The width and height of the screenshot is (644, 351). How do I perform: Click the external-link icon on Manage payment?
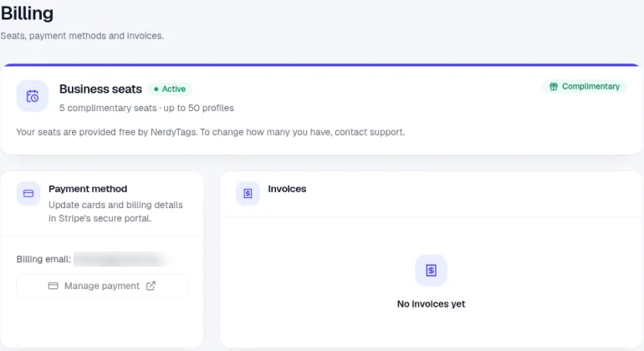pyautogui.click(x=151, y=286)
